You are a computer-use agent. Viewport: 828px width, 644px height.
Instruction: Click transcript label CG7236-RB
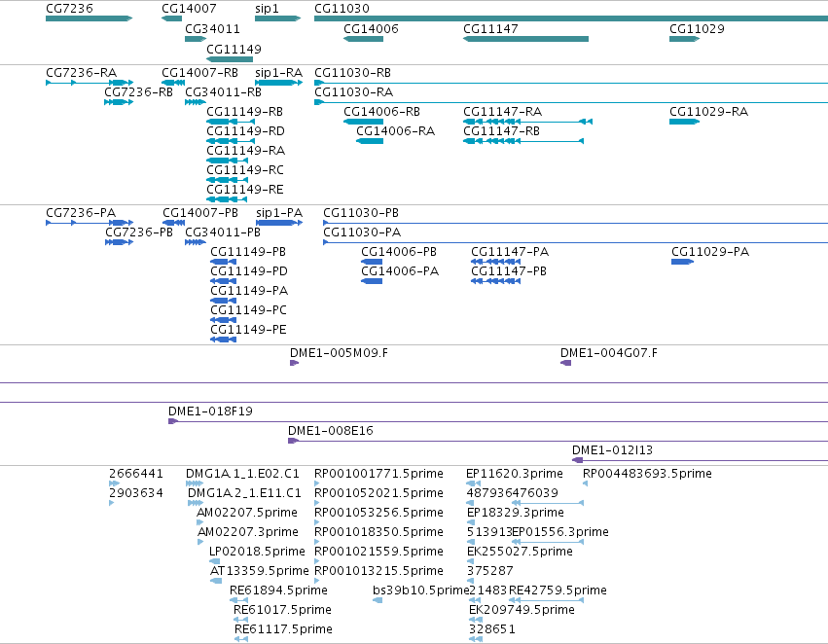coord(138,92)
